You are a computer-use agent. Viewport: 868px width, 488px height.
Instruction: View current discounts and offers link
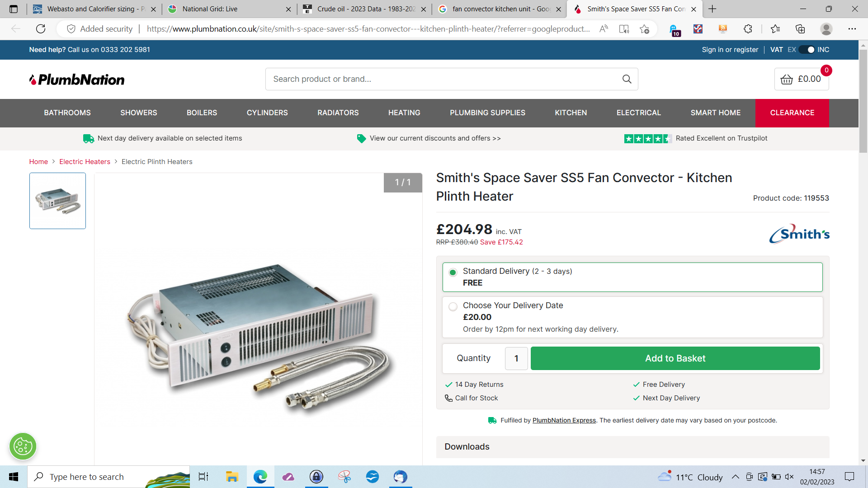coord(435,138)
